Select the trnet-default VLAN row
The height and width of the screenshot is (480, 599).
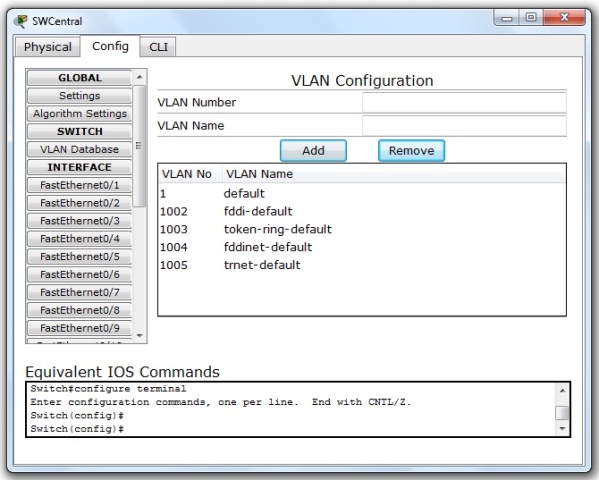pyautogui.click(x=362, y=265)
